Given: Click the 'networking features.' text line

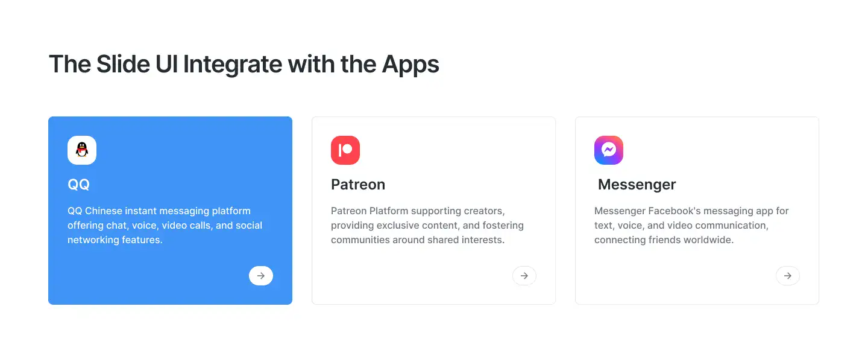Looking at the screenshot, I should (x=115, y=240).
